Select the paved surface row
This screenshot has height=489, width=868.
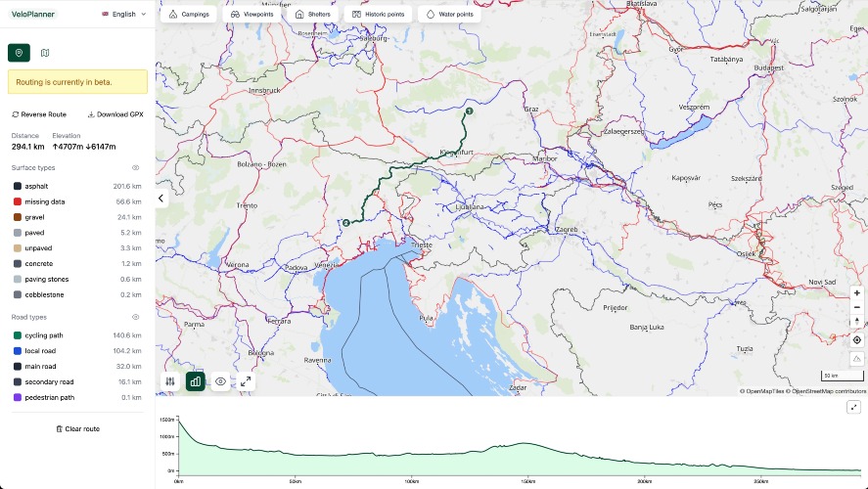[77, 233]
